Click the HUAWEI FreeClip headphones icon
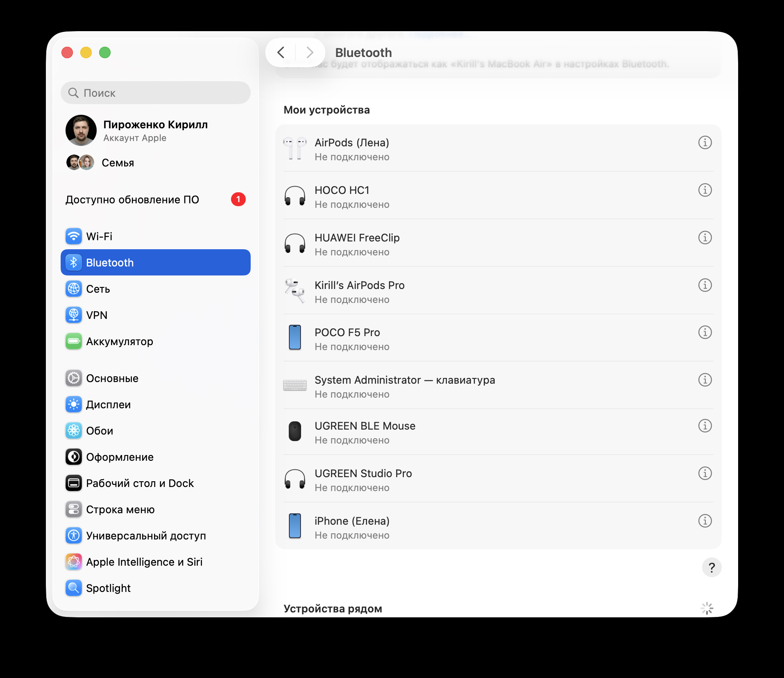784x678 pixels. pos(295,243)
